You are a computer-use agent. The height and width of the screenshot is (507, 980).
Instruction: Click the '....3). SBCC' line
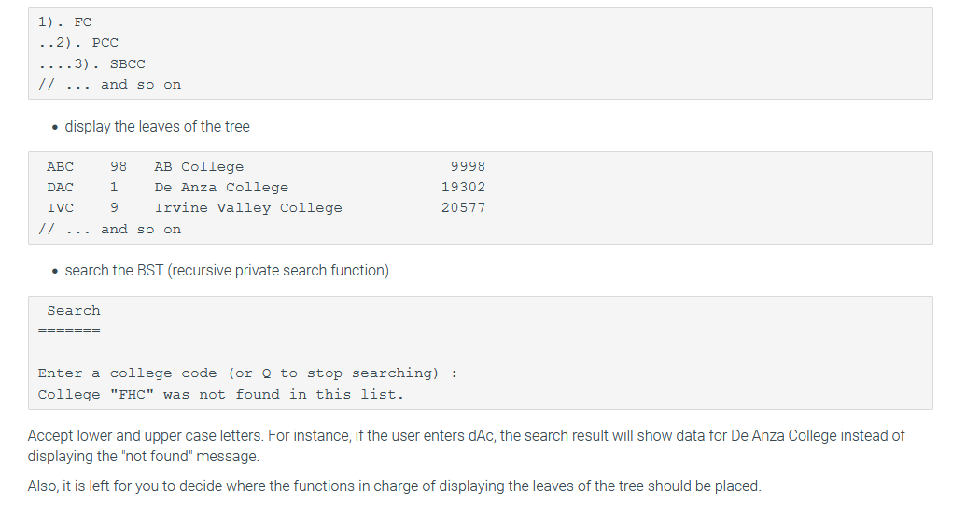click(x=91, y=64)
